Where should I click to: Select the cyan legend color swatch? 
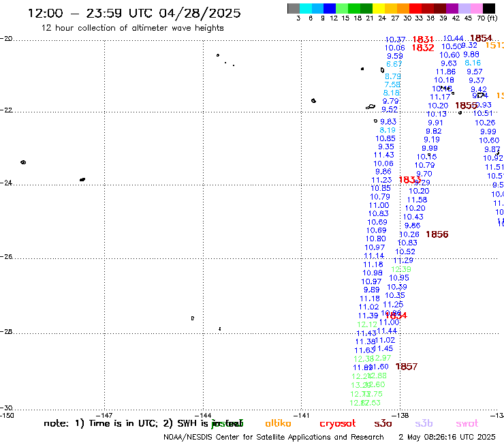[x=305, y=8]
